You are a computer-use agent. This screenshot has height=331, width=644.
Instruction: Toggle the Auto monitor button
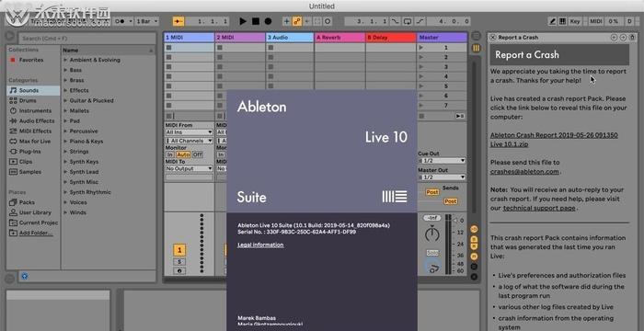(183, 154)
